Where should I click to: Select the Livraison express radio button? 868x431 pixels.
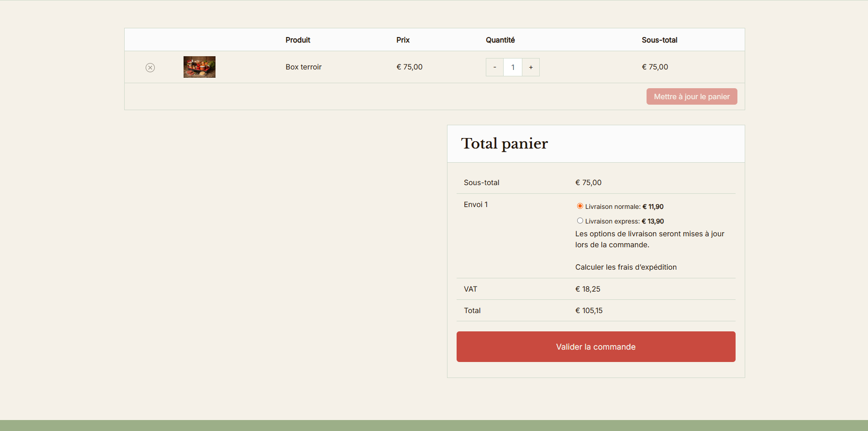(580, 221)
